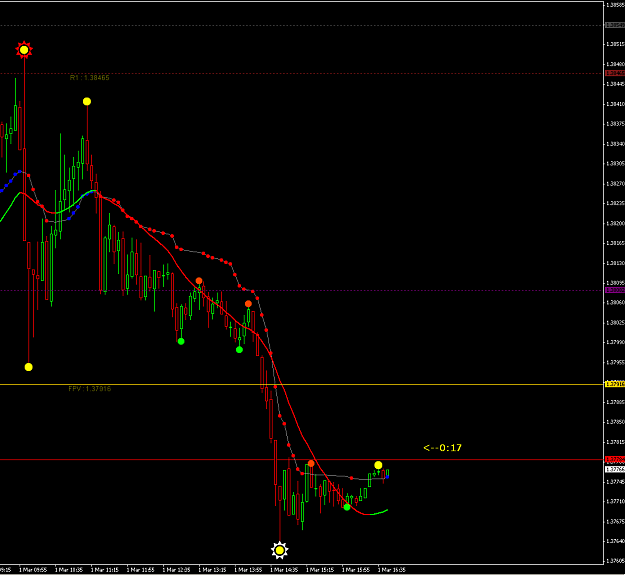
Task: Click the '1 Mar 11:15' time label
Action: 105,570
